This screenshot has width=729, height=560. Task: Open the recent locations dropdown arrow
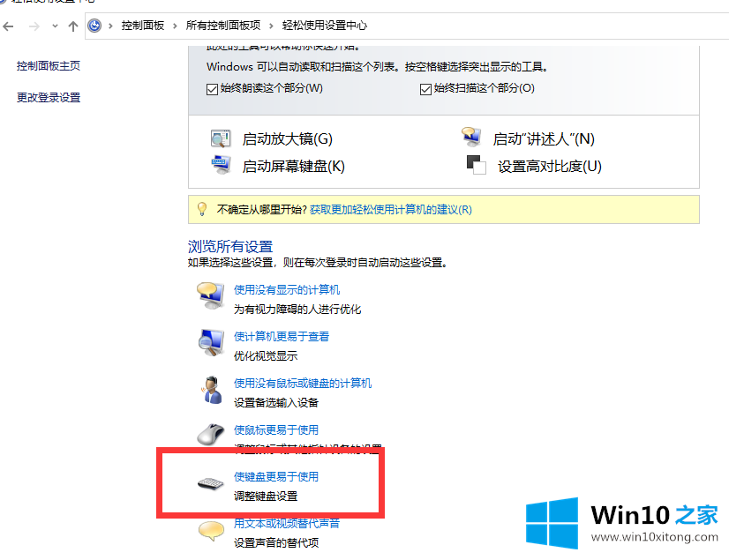55,26
